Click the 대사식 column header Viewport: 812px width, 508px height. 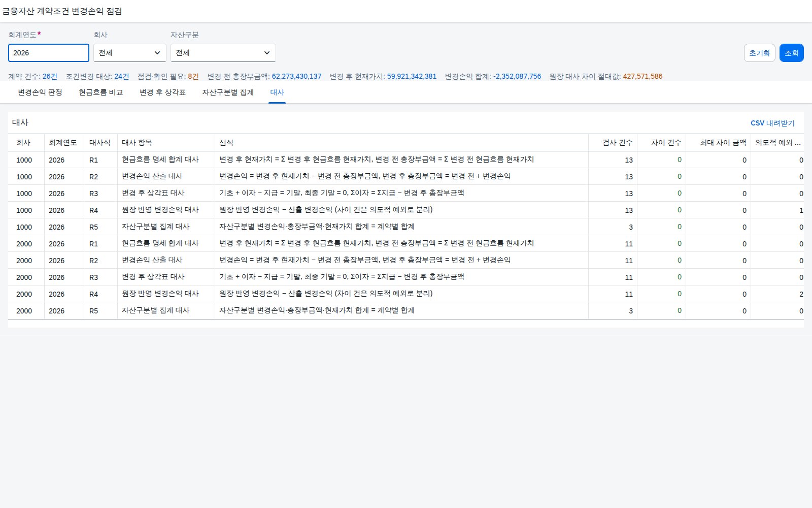101,143
